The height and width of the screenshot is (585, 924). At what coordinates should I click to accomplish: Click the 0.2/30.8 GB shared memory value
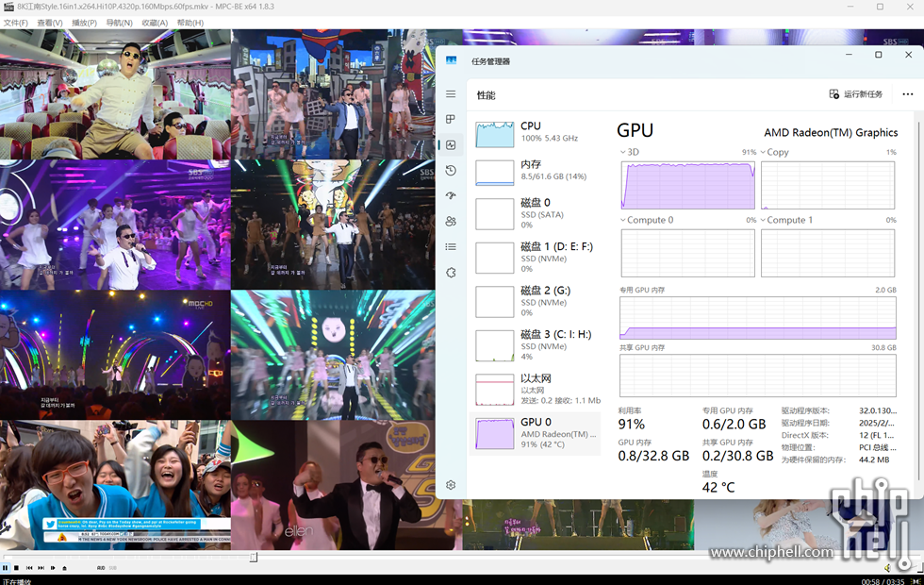click(737, 456)
